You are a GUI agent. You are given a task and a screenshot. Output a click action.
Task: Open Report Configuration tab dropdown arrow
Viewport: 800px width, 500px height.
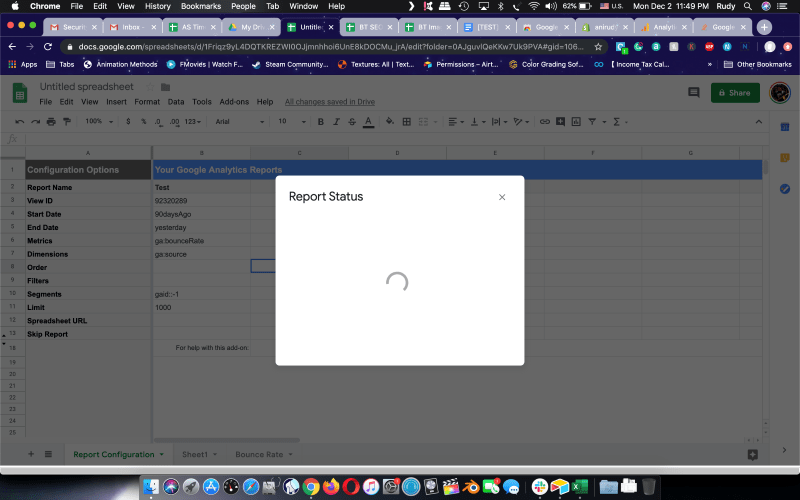(162, 455)
